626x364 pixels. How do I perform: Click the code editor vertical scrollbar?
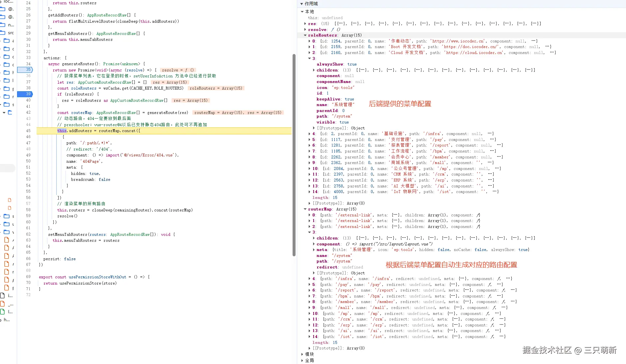(294, 155)
